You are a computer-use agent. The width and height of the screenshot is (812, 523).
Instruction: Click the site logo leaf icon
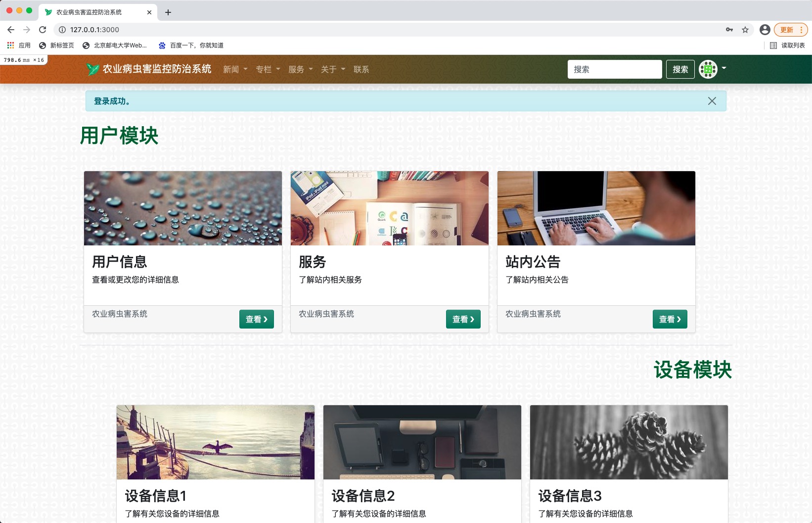pyautogui.click(x=93, y=69)
